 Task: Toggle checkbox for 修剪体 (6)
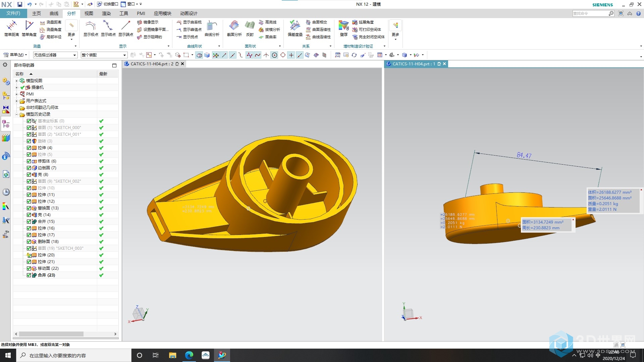[29, 161]
